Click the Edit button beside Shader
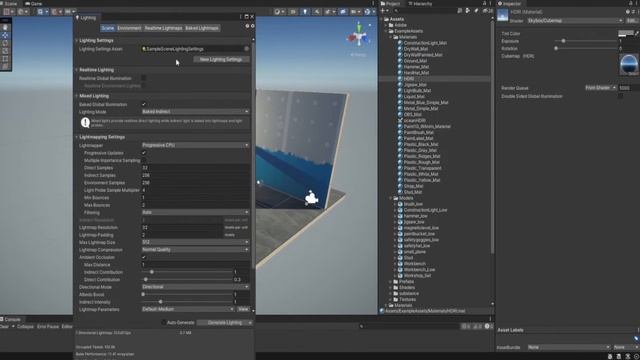 click(x=631, y=20)
